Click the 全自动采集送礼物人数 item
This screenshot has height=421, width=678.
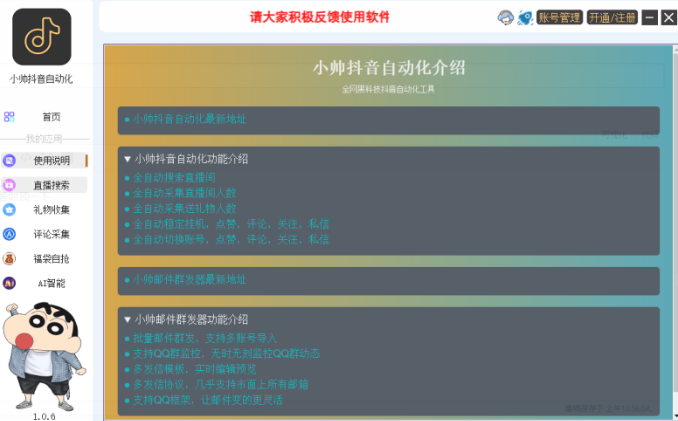coord(184,209)
